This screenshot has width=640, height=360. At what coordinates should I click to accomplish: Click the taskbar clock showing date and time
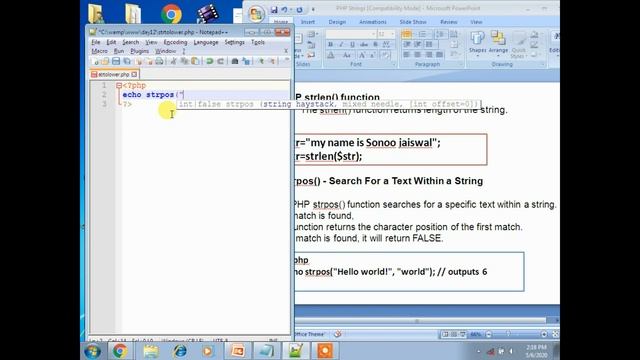click(x=536, y=351)
